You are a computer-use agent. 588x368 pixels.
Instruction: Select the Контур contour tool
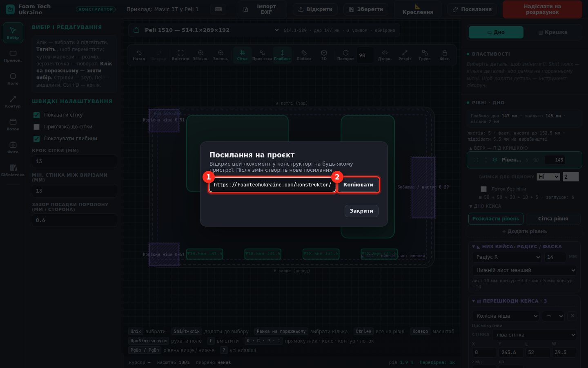(x=13, y=102)
